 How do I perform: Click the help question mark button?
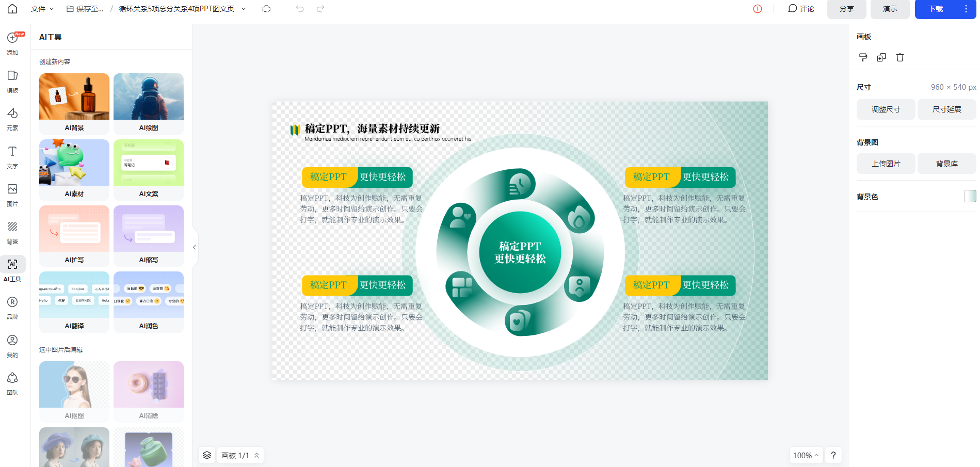tap(833, 455)
